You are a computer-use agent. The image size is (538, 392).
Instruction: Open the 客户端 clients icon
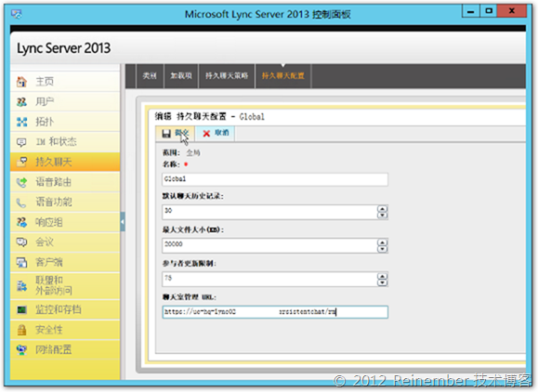(21, 263)
